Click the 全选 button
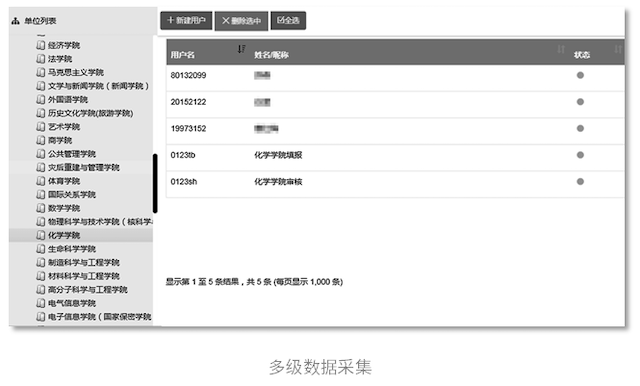The image size is (640, 386). tap(288, 20)
